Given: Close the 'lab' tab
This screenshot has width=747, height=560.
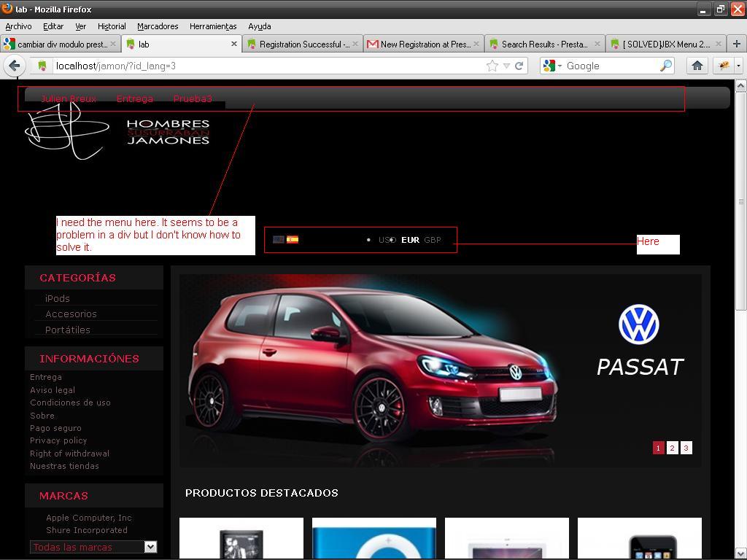Looking at the screenshot, I should click(234, 44).
